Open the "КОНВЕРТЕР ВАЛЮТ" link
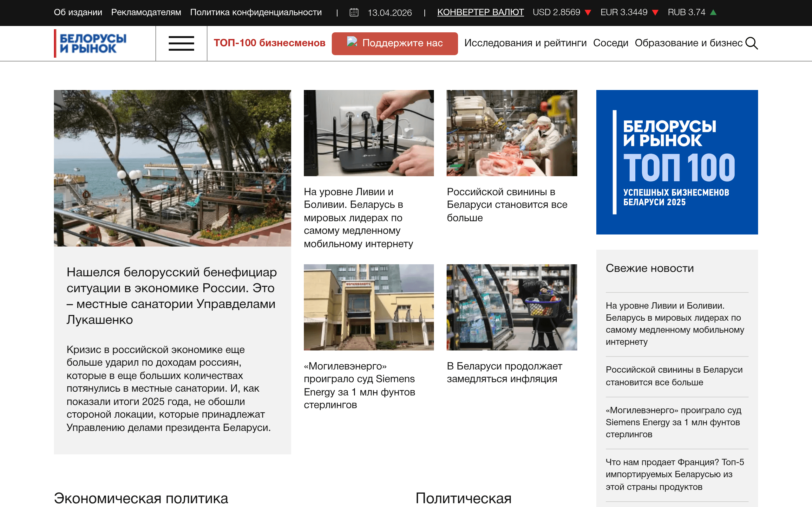This screenshot has width=812, height=507. point(480,12)
